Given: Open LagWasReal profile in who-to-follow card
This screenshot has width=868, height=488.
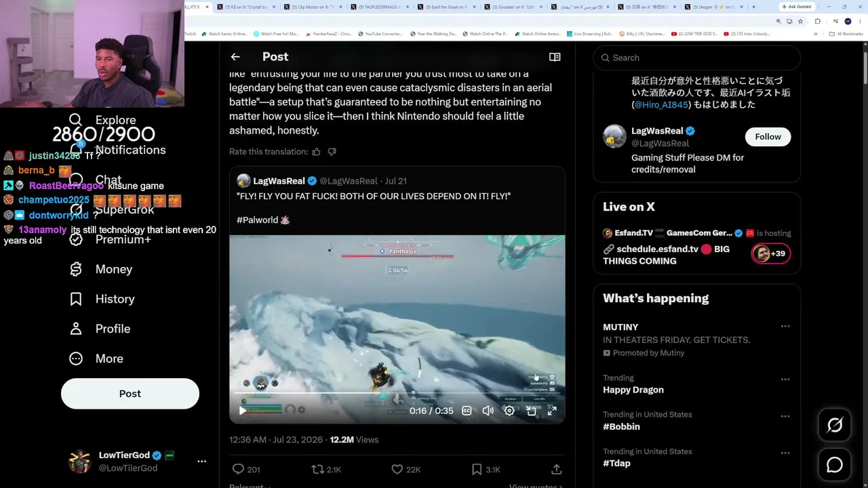Looking at the screenshot, I should [657, 131].
